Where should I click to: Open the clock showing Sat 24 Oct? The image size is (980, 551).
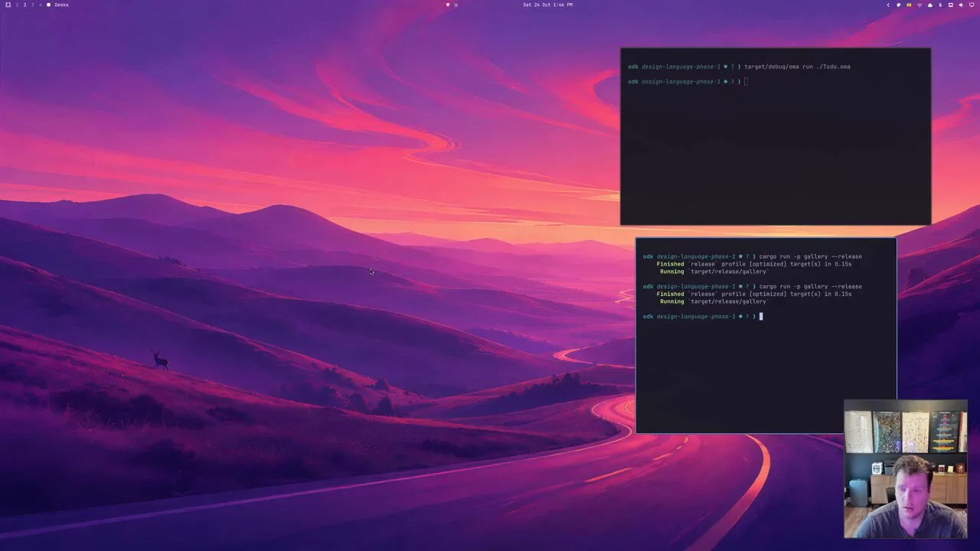547,5
